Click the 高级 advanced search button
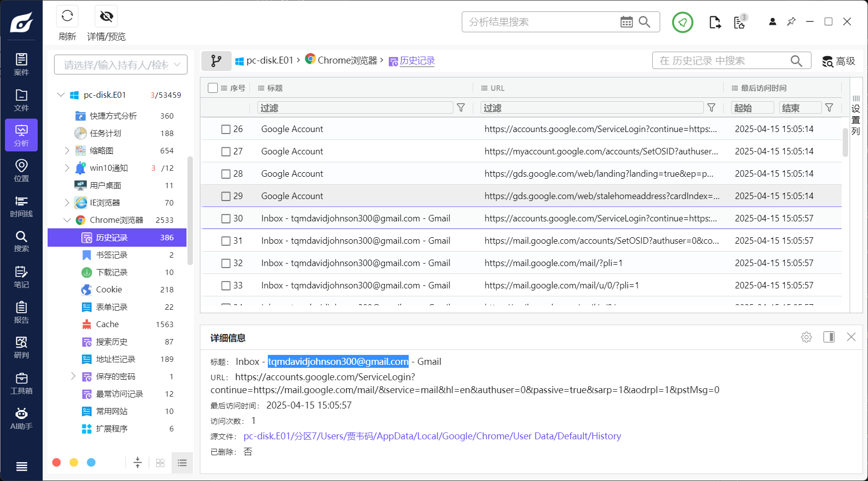This screenshot has width=868, height=481. click(838, 61)
